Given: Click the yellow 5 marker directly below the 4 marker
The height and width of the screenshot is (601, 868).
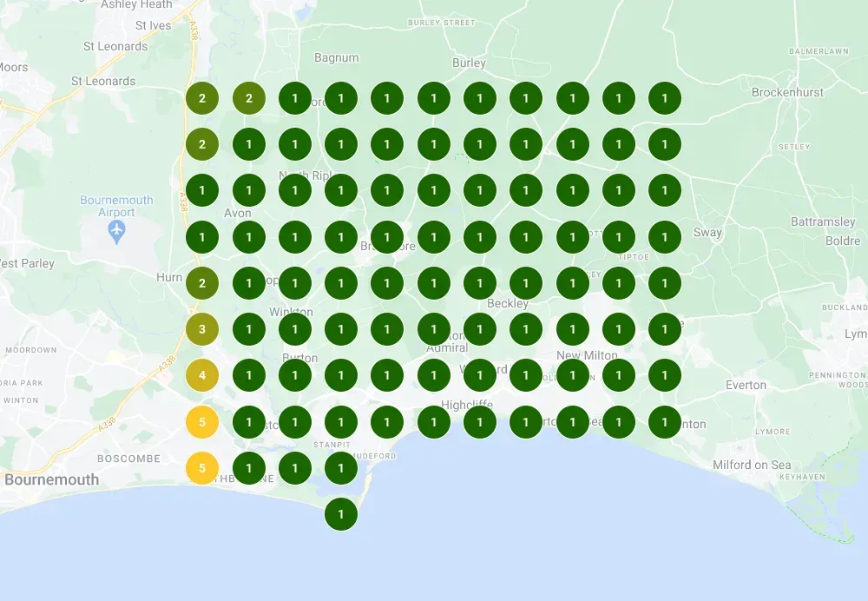Looking at the screenshot, I should click(x=202, y=422).
